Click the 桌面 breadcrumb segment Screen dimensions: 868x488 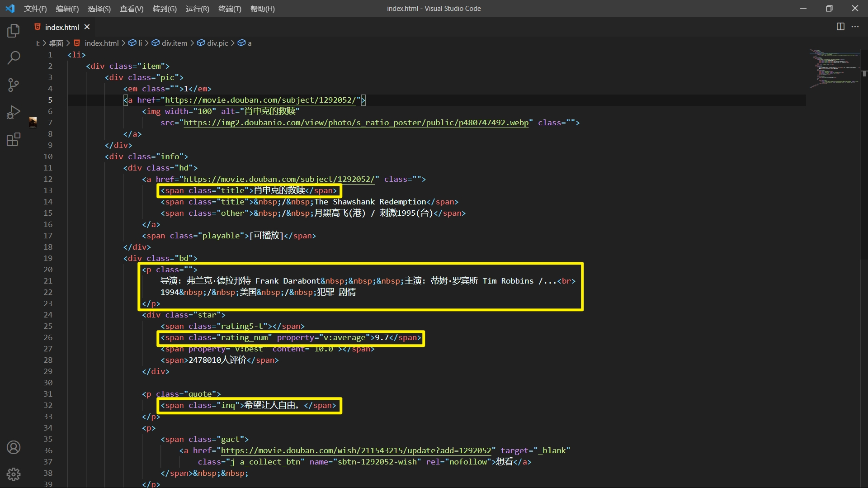56,43
